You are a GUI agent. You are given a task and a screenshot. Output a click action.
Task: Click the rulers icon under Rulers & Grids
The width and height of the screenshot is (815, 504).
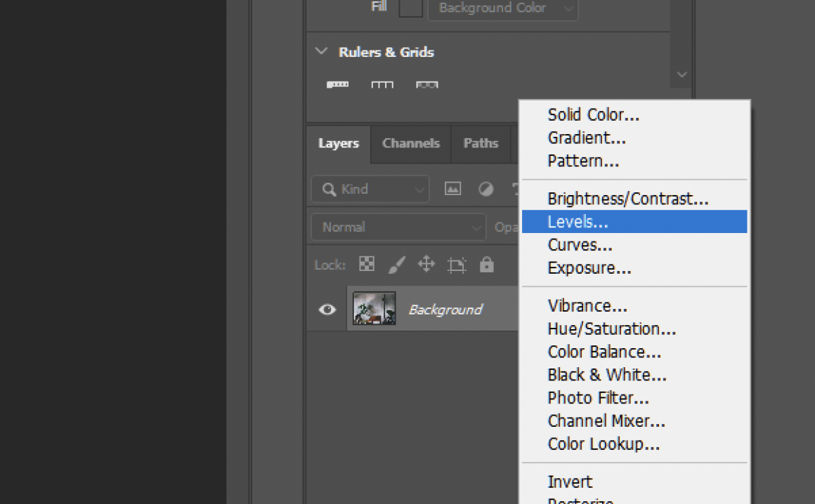338,84
